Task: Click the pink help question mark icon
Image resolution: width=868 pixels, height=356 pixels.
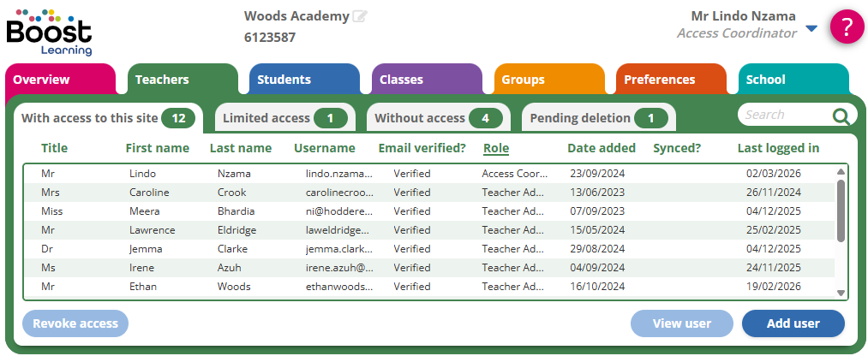Action: pyautogui.click(x=847, y=27)
